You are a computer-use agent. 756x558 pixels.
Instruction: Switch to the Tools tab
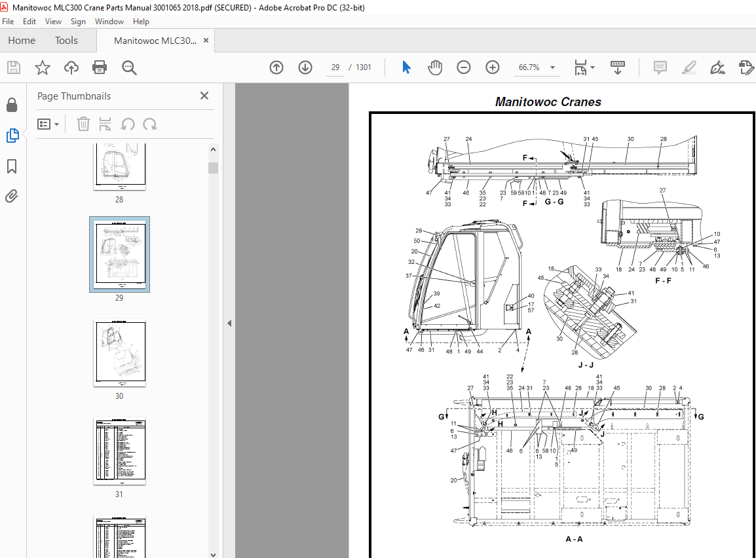point(67,41)
